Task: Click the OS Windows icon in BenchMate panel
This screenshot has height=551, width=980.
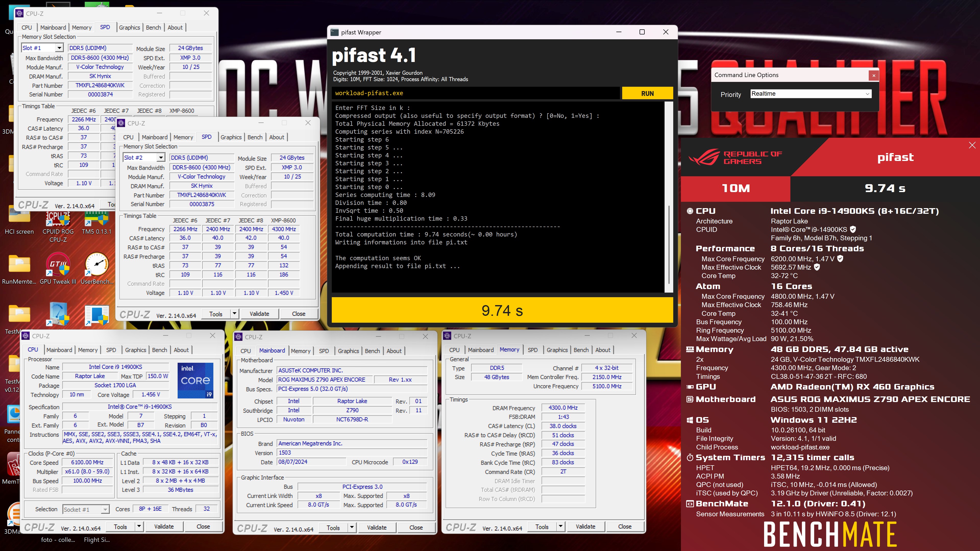Action: pos(690,420)
